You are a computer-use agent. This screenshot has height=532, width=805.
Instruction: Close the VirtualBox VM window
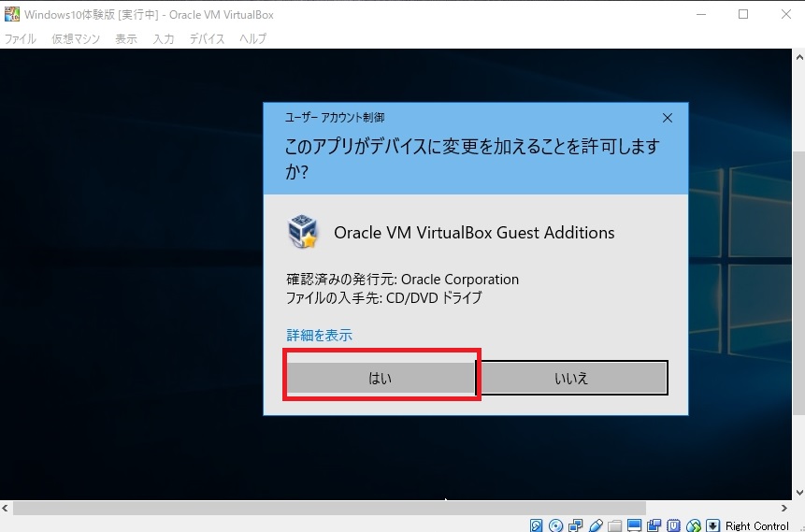(x=786, y=14)
